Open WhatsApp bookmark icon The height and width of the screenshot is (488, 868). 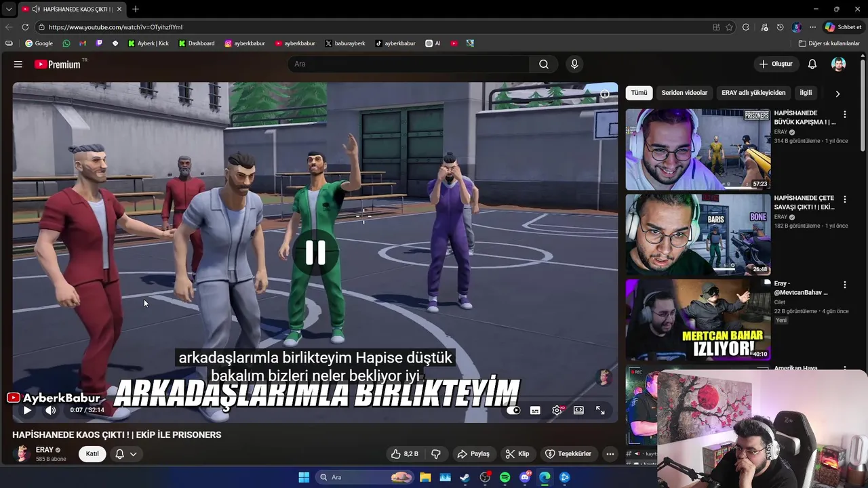pyautogui.click(x=66, y=43)
